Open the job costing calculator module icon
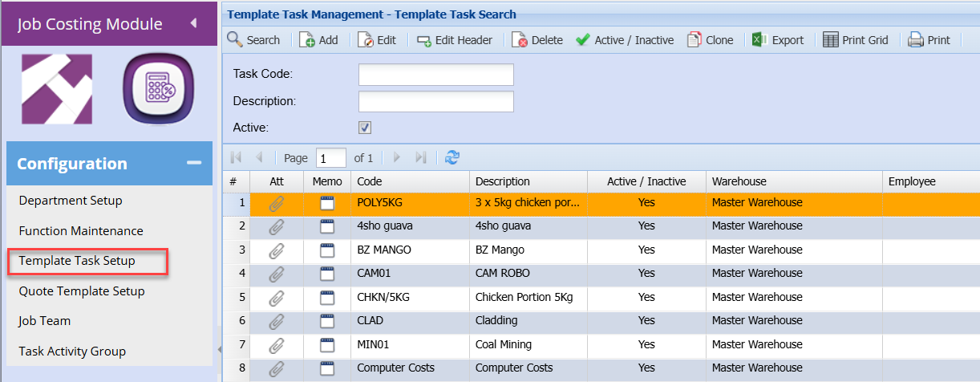 pos(159,90)
